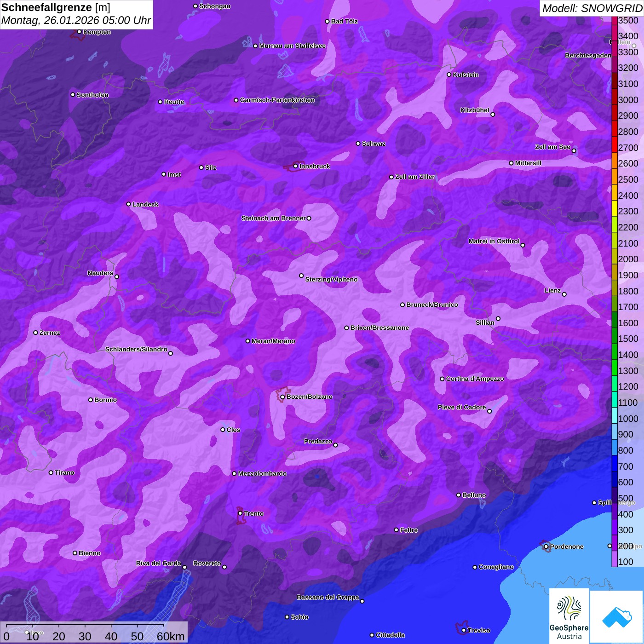Click the GeoSphere Austria logo
The image size is (644, 644).
pyautogui.click(x=569, y=615)
